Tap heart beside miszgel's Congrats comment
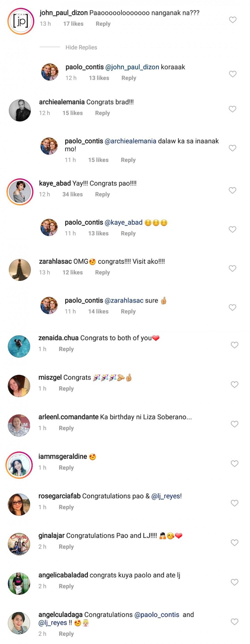Image resolution: width=250 pixels, height=644 pixels. tap(234, 385)
